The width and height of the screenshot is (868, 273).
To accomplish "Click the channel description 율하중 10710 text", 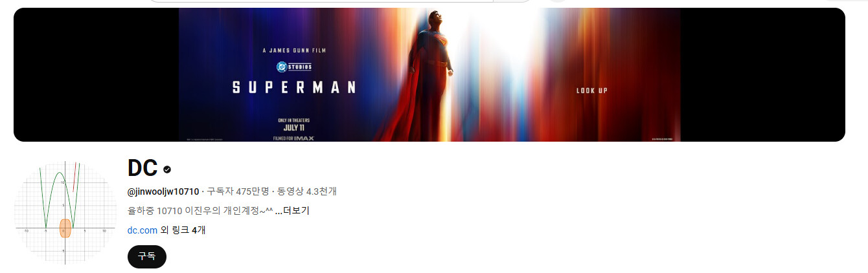I will tap(200, 211).
